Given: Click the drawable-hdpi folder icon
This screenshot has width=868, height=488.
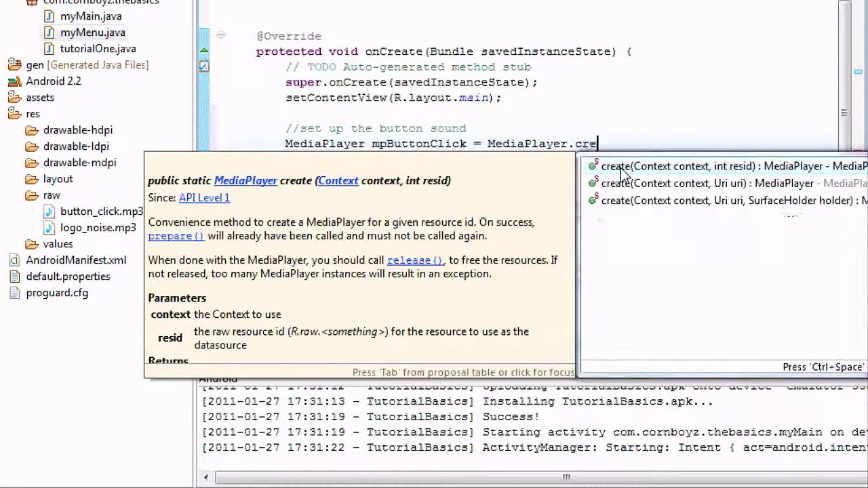Looking at the screenshot, I should pos(32,130).
